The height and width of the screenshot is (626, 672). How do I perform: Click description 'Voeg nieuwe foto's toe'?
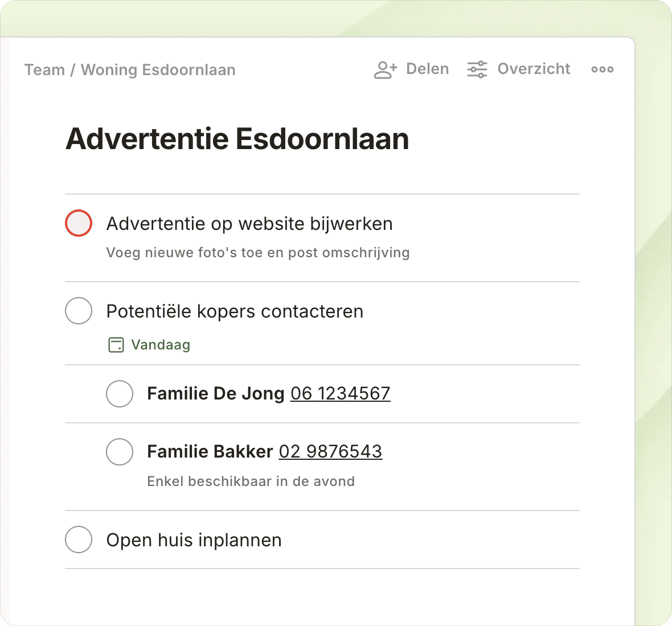click(x=257, y=253)
